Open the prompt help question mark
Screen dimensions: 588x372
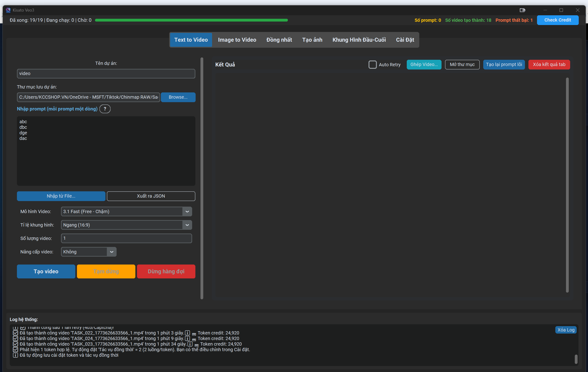(x=105, y=109)
